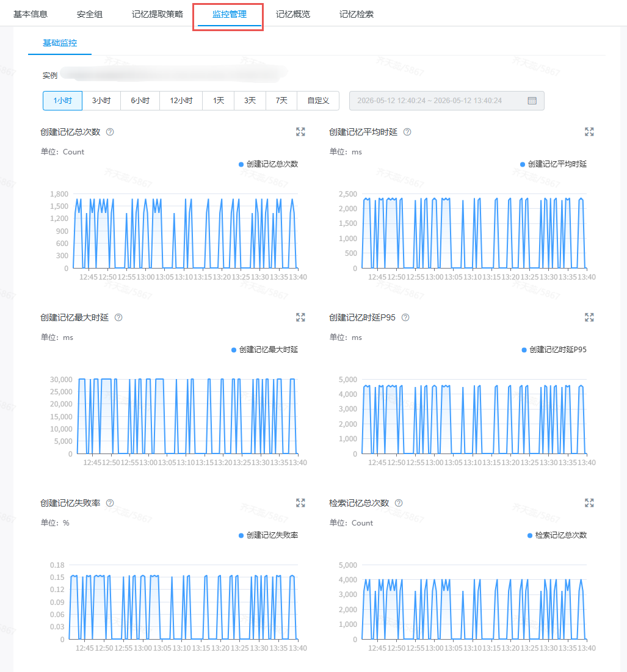This screenshot has height=672, width=627.
Task: Open help tooltip for 创建记忆最大时延
Action: tap(118, 317)
